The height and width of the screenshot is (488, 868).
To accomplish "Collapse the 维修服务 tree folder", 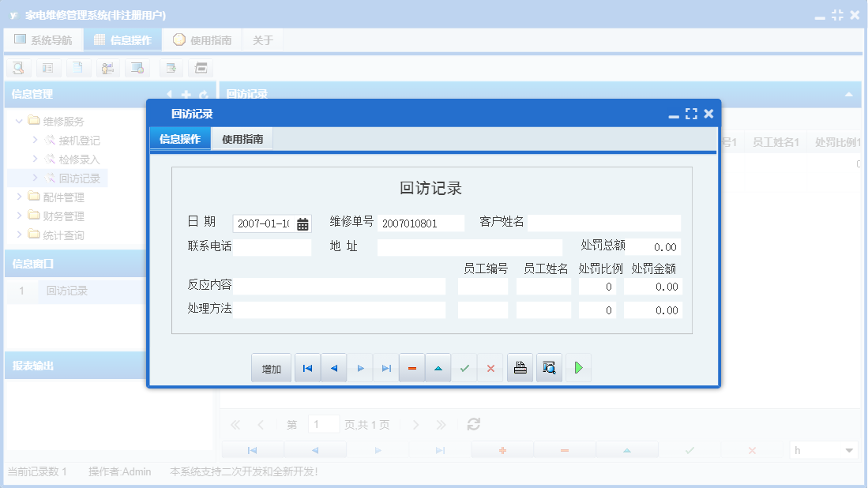I will [18, 121].
